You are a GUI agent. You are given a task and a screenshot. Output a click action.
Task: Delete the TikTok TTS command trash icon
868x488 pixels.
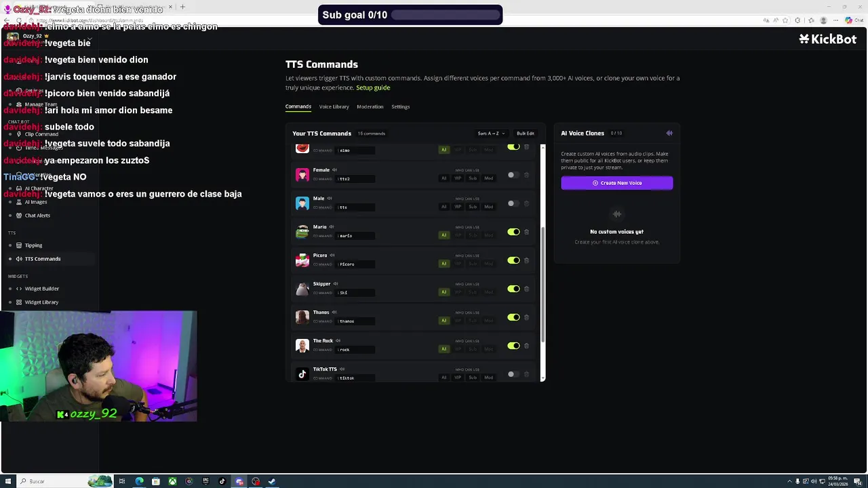[x=526, y=374]
